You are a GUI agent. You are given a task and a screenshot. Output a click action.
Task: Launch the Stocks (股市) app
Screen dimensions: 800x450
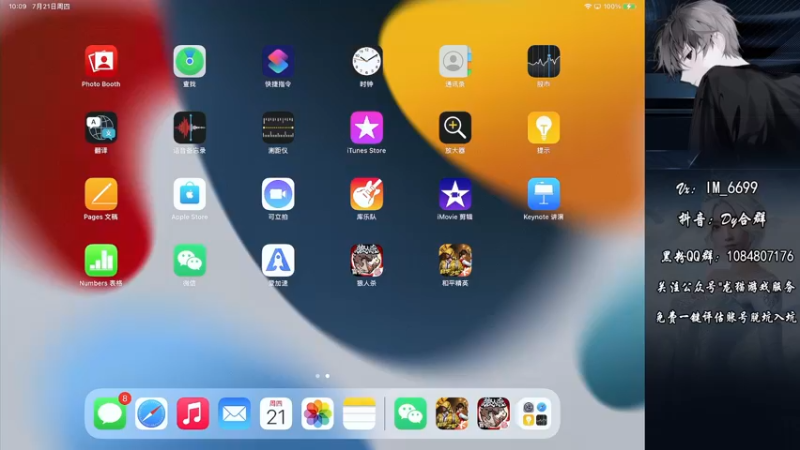[x=543, y=61]
